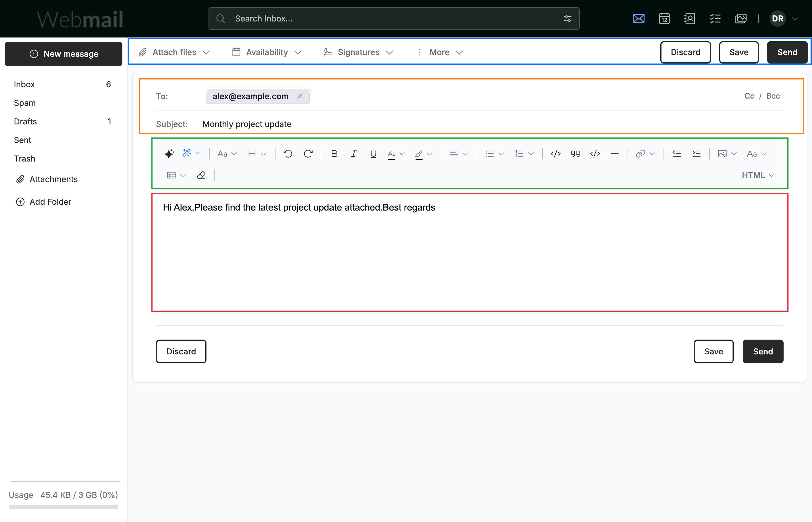
Task: Open the Photos gallery icon in header
Action: tap(741, 19)
